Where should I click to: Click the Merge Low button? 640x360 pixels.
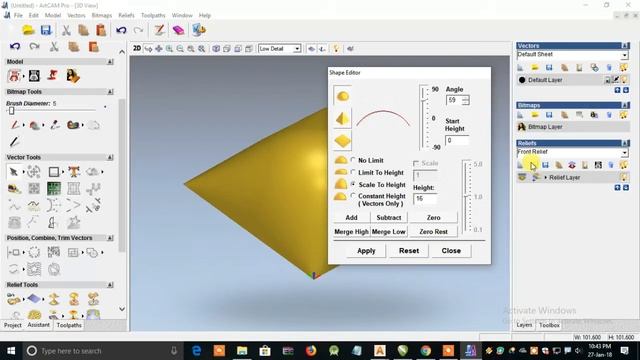point(389,231)
